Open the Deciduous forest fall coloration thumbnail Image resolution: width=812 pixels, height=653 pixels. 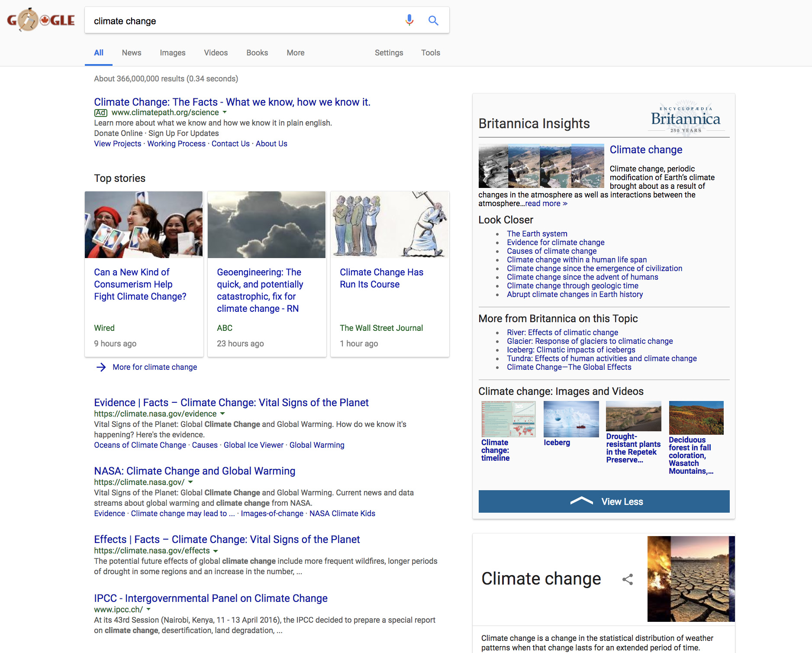[696, 418]
